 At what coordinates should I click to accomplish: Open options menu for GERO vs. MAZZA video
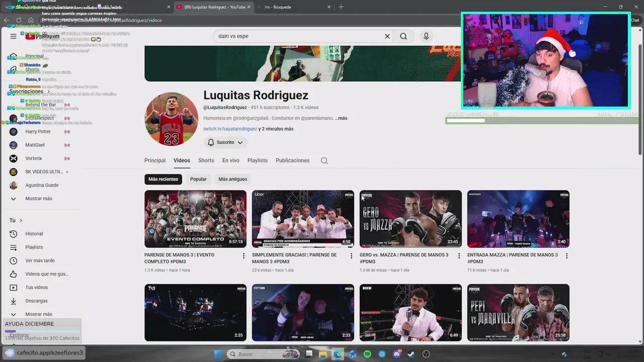[459, 256]
